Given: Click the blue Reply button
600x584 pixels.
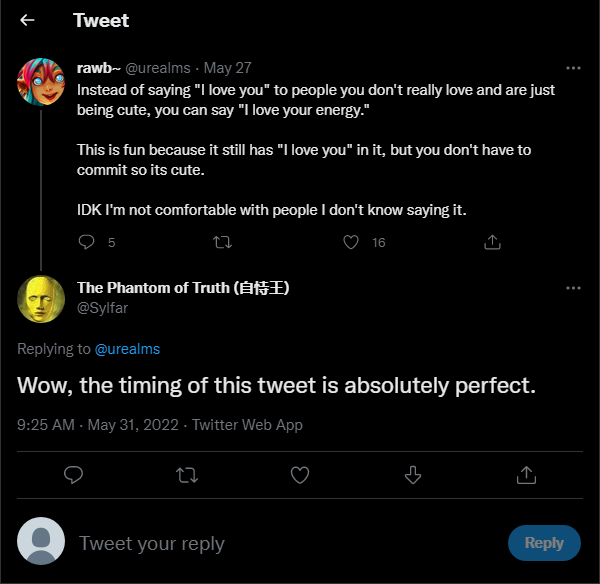Looking at the screenshot, I should click(x=544, y=543).
